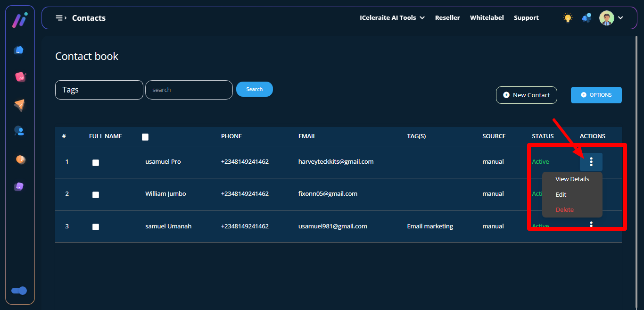Click the blue OPTIONS button

click(596, 95)
